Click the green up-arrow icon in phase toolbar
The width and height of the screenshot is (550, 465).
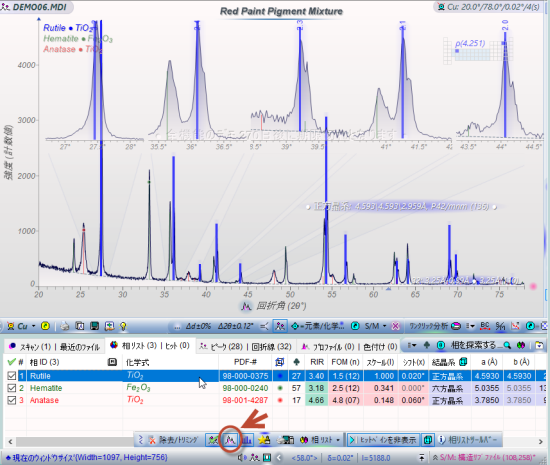coord(427,345)
